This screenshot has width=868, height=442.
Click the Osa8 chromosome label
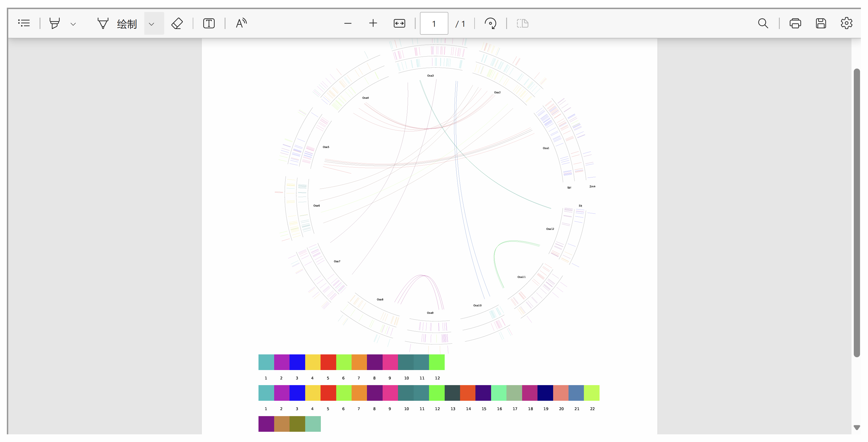380,300
